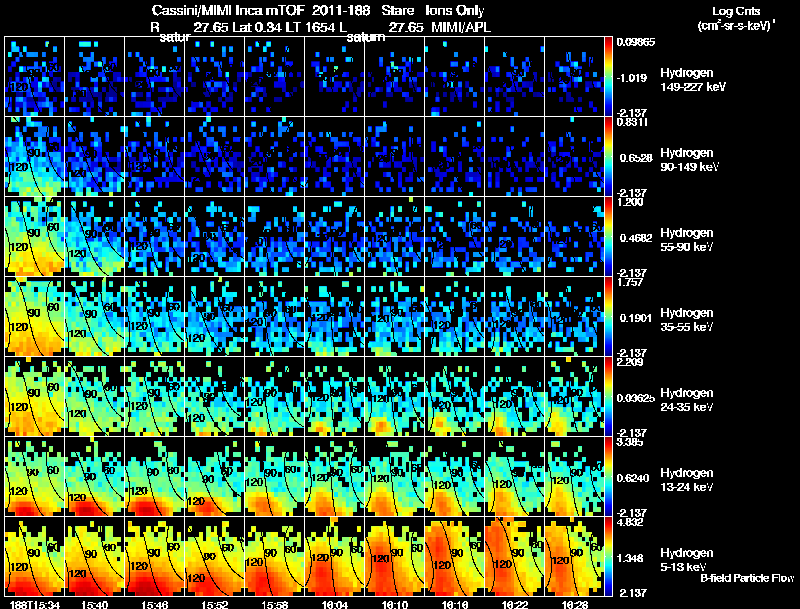Click the '15:58' time axis label

[x=274, y=604]
